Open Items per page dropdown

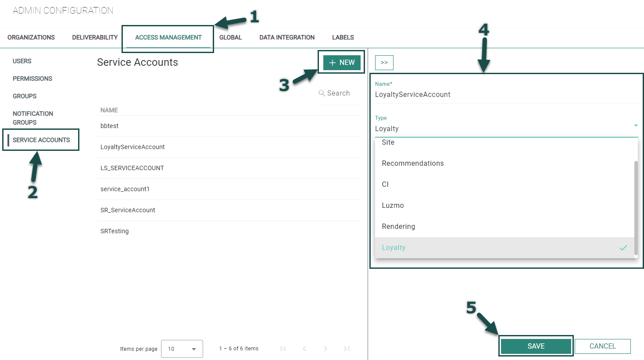(x=182, y=349)
